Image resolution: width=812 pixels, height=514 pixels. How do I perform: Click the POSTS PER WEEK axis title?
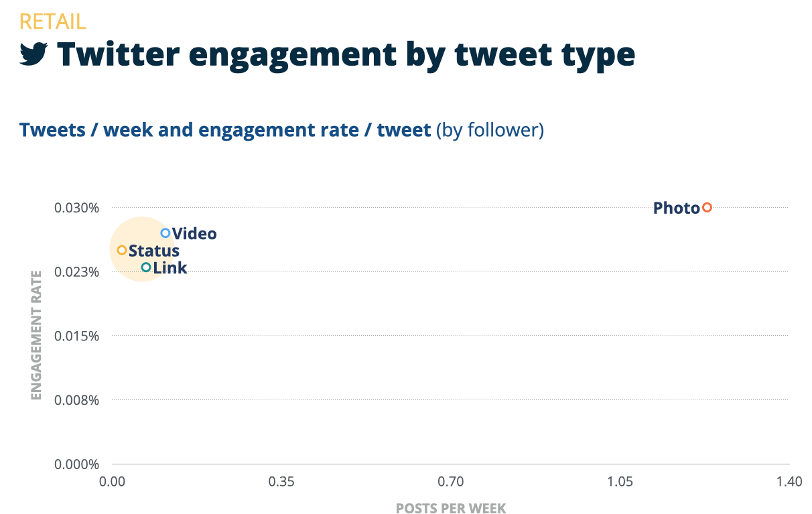pyautogui.click(x=450, y=507)
